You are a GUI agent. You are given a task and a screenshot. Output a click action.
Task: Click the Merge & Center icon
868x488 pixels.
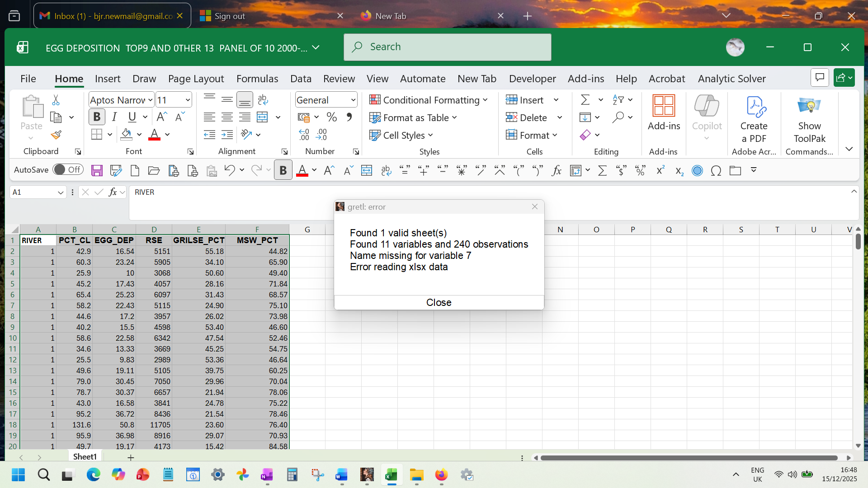[263, 117]
